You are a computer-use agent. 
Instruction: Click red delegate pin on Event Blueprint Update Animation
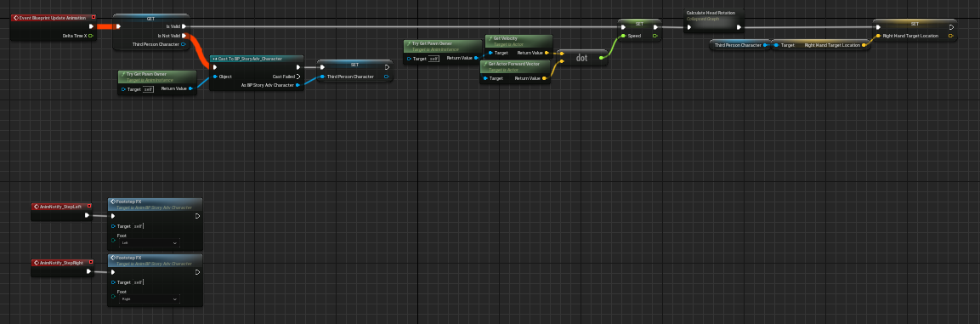93,18
